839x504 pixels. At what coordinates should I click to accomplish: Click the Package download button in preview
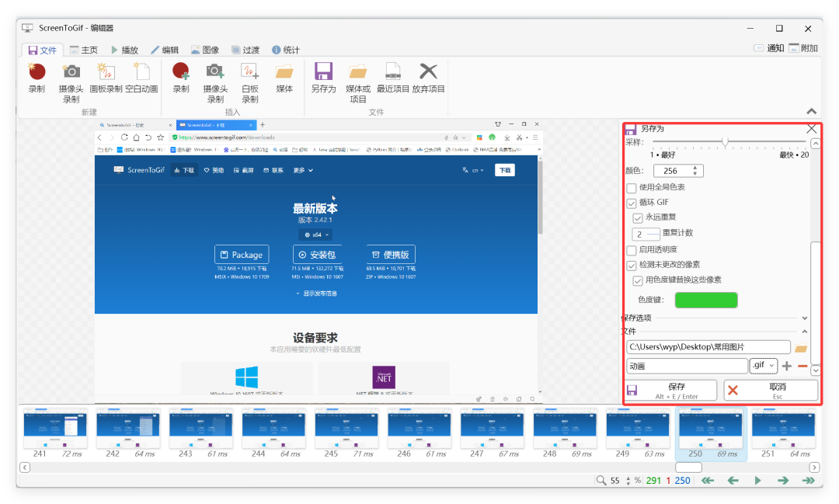pos(242,255)
